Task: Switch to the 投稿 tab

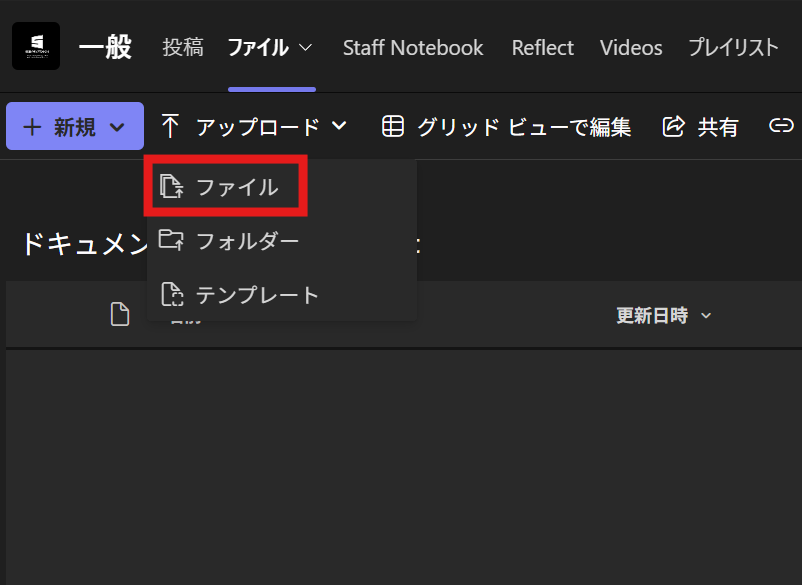Action: (x=182, y=47)
